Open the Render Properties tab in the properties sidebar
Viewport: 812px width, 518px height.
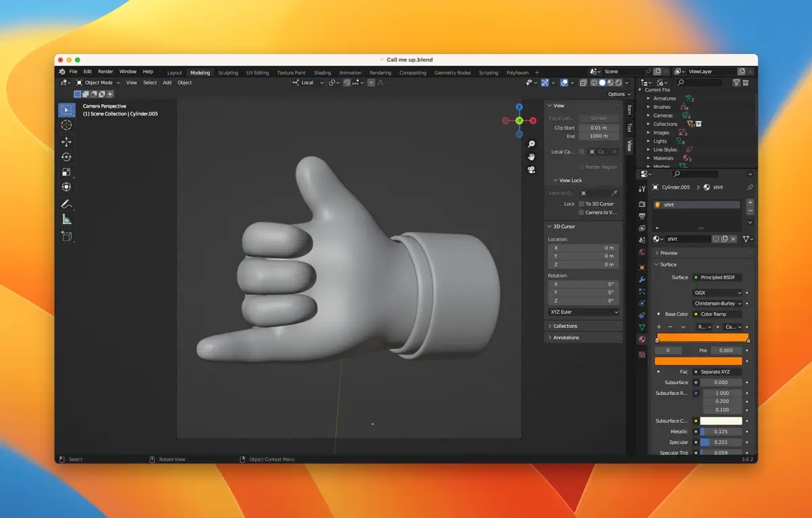[643, 203]
